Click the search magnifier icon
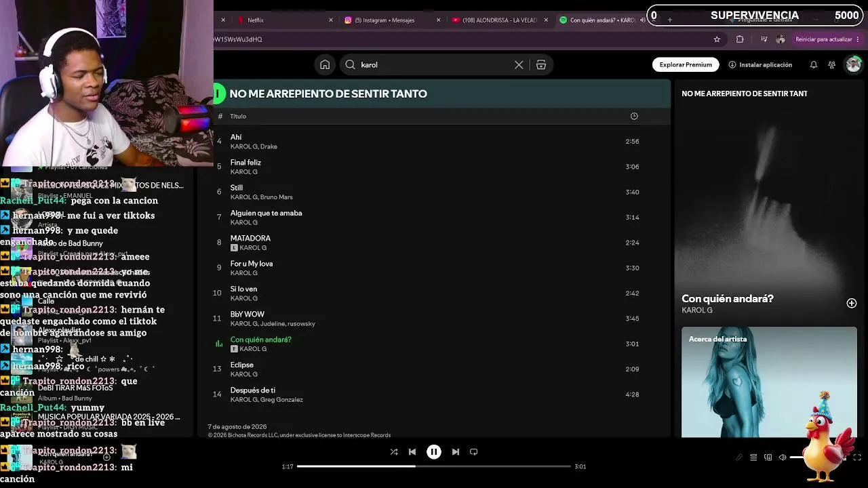This screenshot has height=488, width=868. point(350,64)
